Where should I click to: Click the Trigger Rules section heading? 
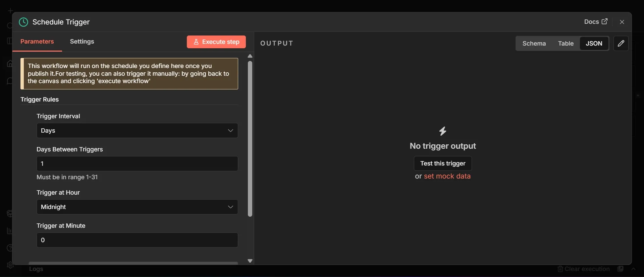(40, 99)
